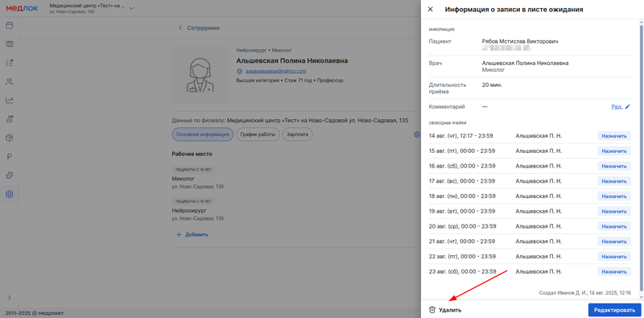Open the box inventory icon in sidebar
Image resolution: width=644 pixels, height=318 pixels.
click(x=9, y=138)
